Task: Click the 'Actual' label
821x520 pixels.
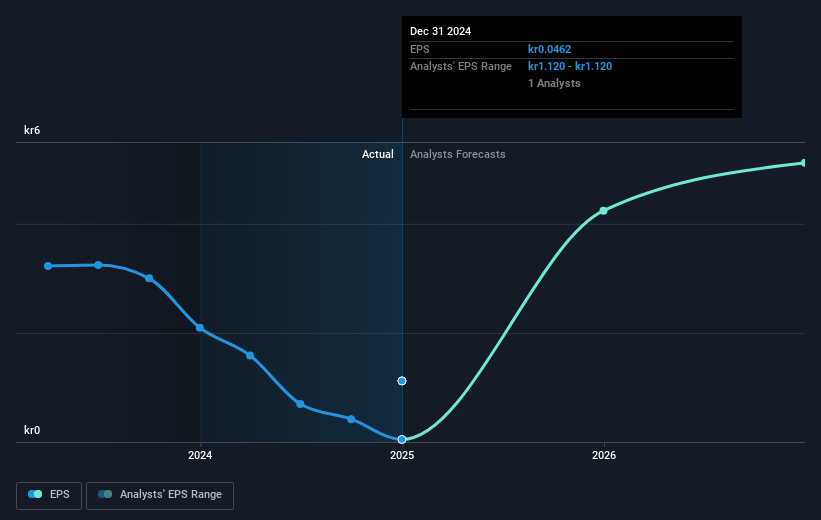Action: 378,154
